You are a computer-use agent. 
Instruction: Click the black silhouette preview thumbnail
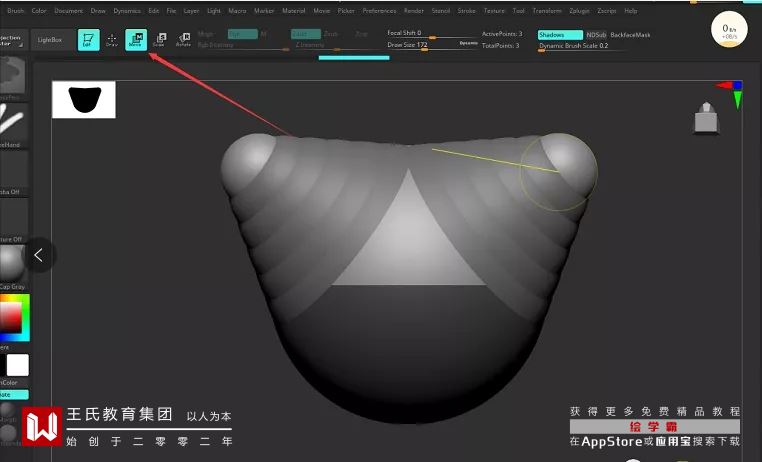tap(84, 100)
